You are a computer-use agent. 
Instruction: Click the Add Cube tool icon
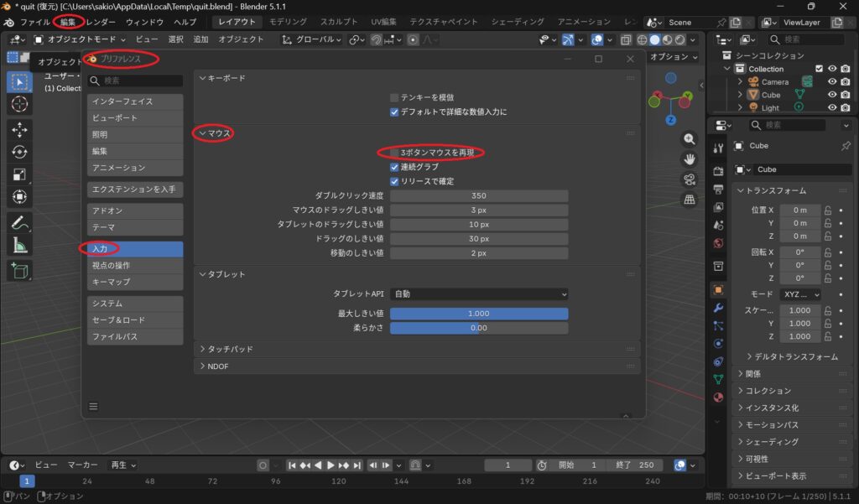pyautogui.click(x=20, y=271)
